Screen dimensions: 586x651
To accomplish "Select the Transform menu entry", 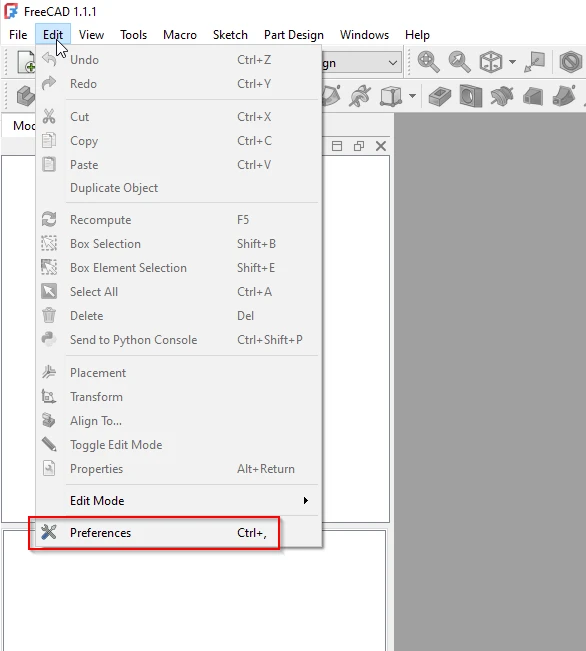I will [179, 397].
